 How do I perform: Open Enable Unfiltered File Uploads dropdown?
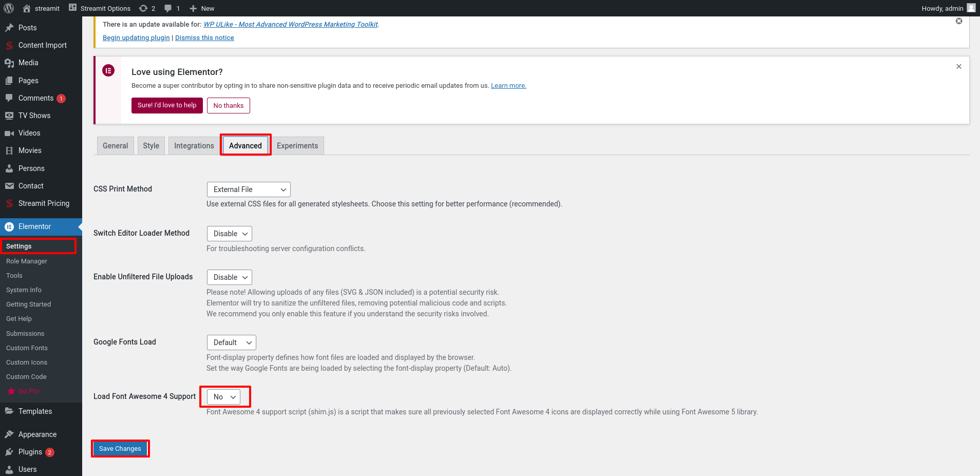[x=230, y=277]
